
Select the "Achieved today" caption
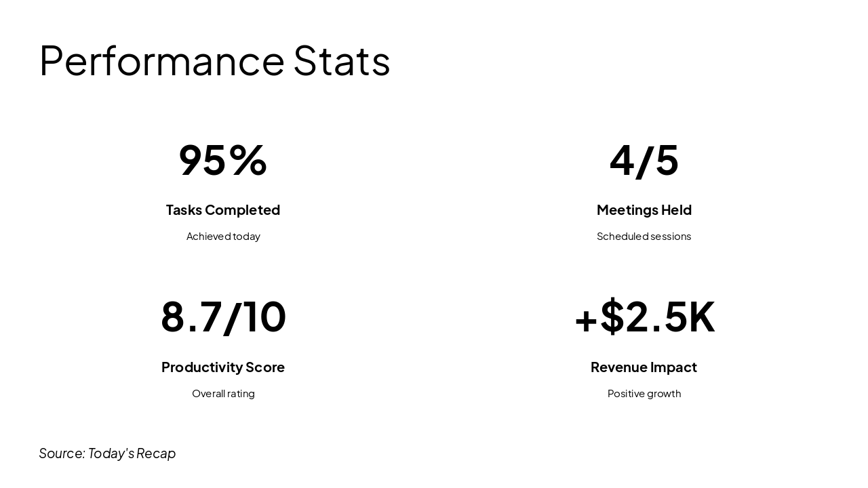click(223, 237)
